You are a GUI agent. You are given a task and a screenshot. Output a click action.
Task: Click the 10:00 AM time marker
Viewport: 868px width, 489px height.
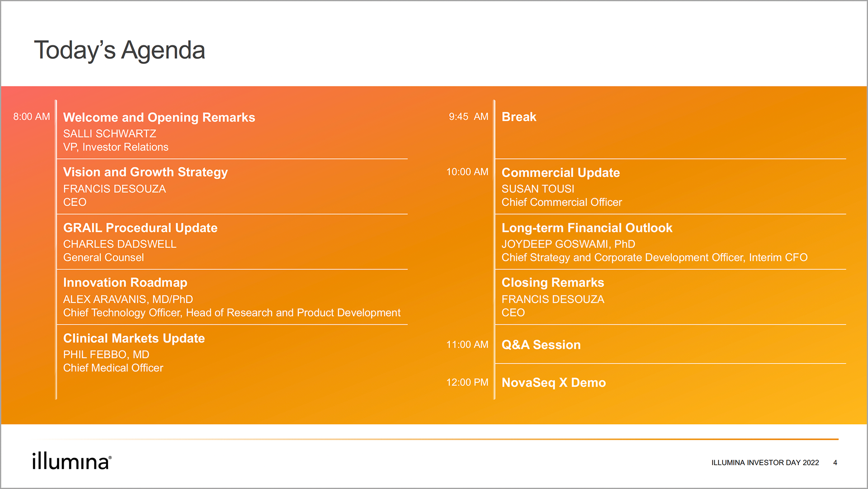pyautogui.click(x=467, y=172)
